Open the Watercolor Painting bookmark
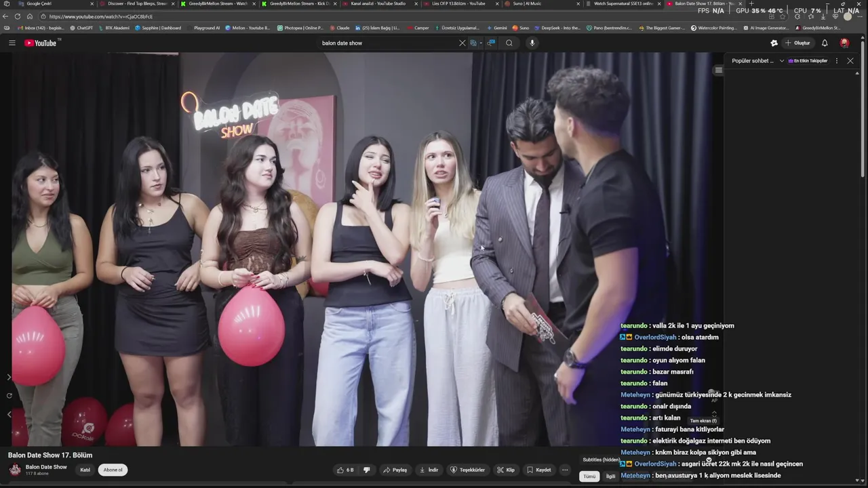The image size is (868, 488). point(713,28)
